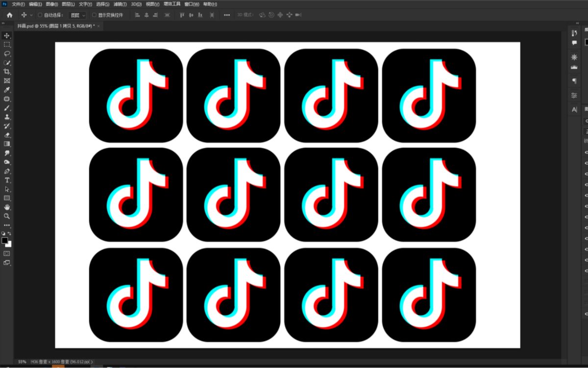Align left edges in options bar
This screenshot has width=588, height=368.
pos(137,15)
